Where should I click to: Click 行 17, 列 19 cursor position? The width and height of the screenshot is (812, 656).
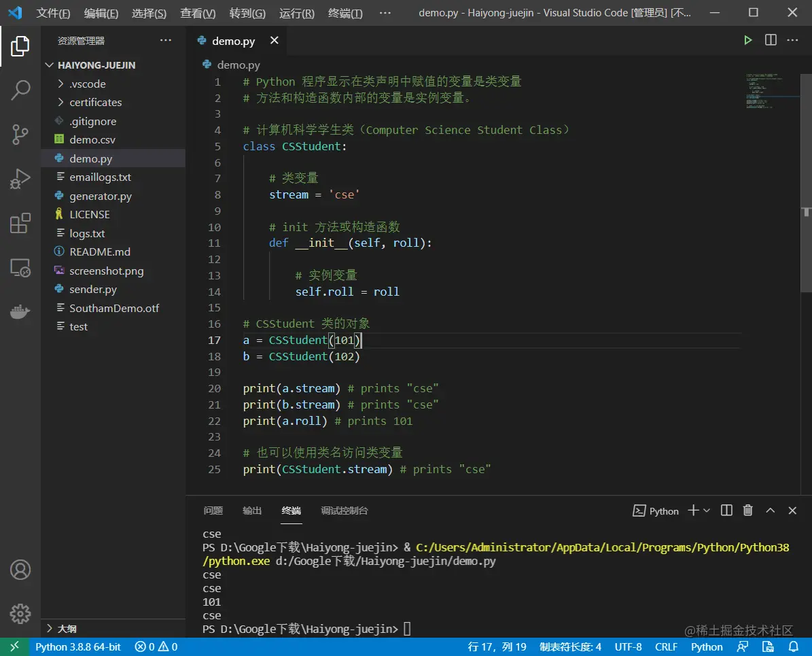[497, 646]
